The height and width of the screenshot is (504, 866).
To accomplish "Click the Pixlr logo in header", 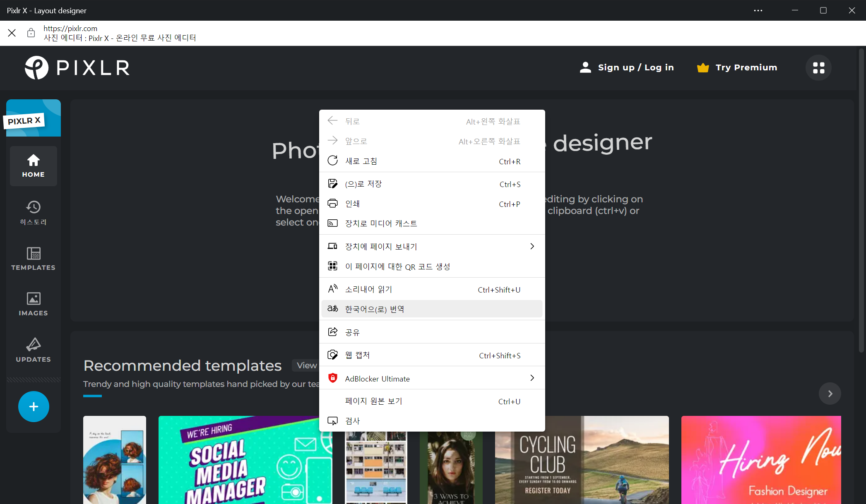I will click(x=77, y=67).
